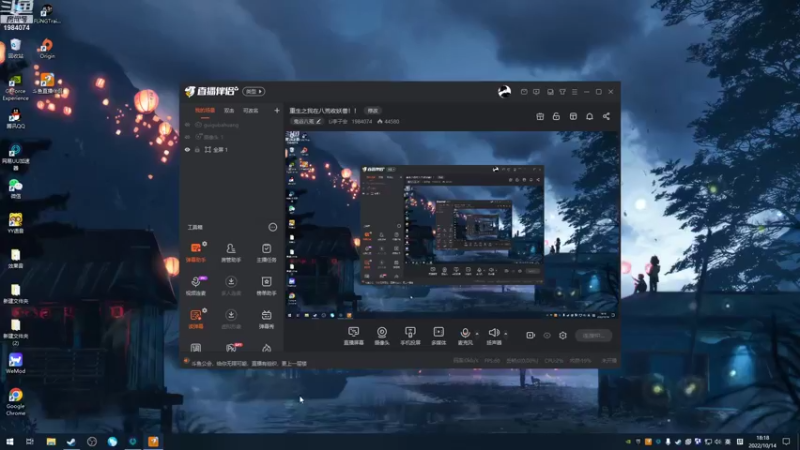
Task: Add 摄像头 camera source
Action: click(x=382, y=336)
